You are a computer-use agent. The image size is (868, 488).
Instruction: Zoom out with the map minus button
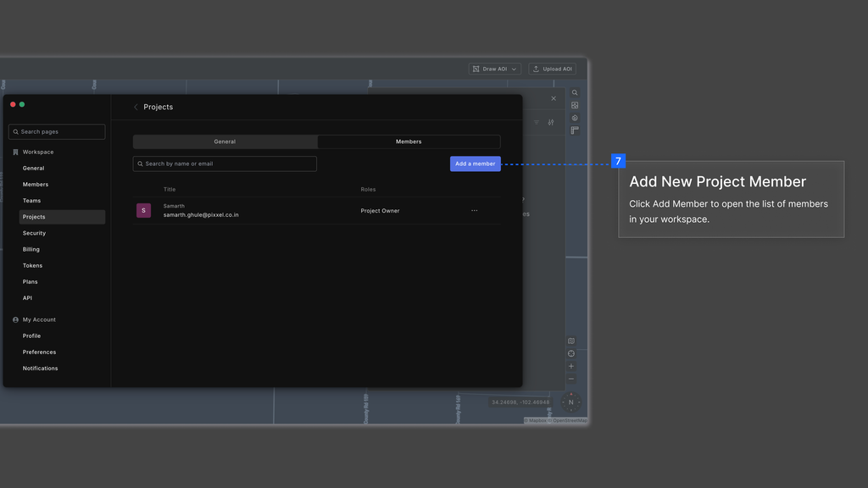(x=571, y=379)
